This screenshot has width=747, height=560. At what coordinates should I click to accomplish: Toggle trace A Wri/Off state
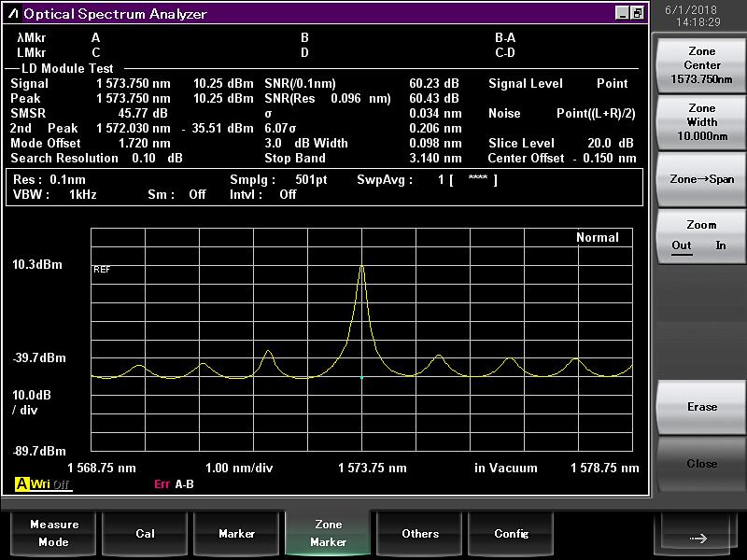click(x=50, y=483)
